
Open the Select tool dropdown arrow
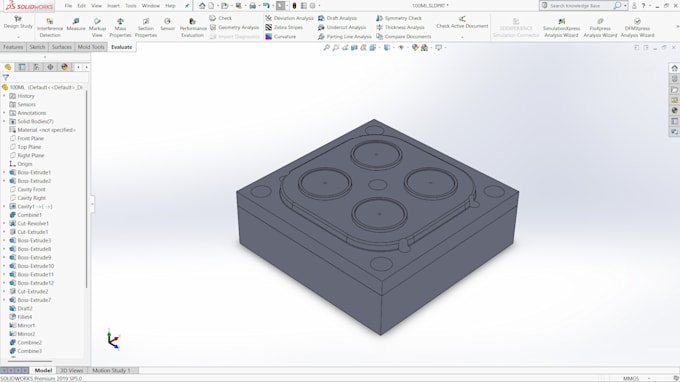[x=287, y=6]
